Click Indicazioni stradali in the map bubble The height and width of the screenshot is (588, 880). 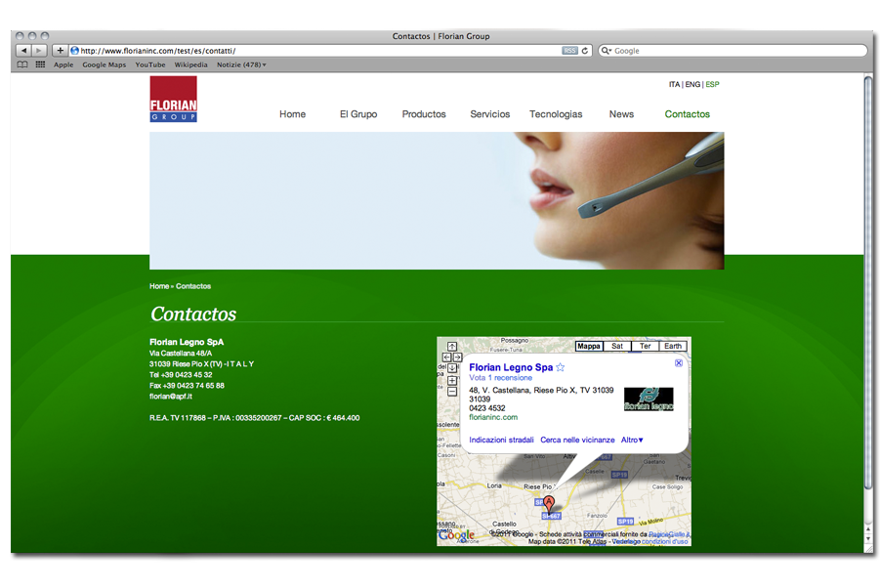[x=501, y=440]
